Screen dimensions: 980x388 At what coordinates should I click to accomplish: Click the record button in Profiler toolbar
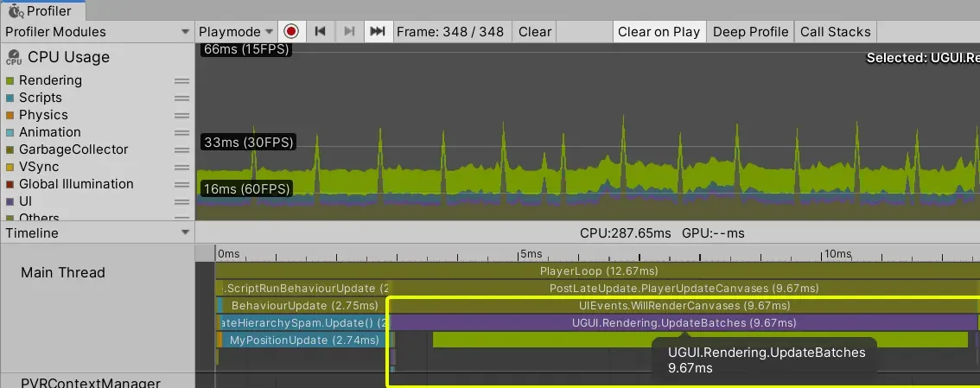click(290, 31)
